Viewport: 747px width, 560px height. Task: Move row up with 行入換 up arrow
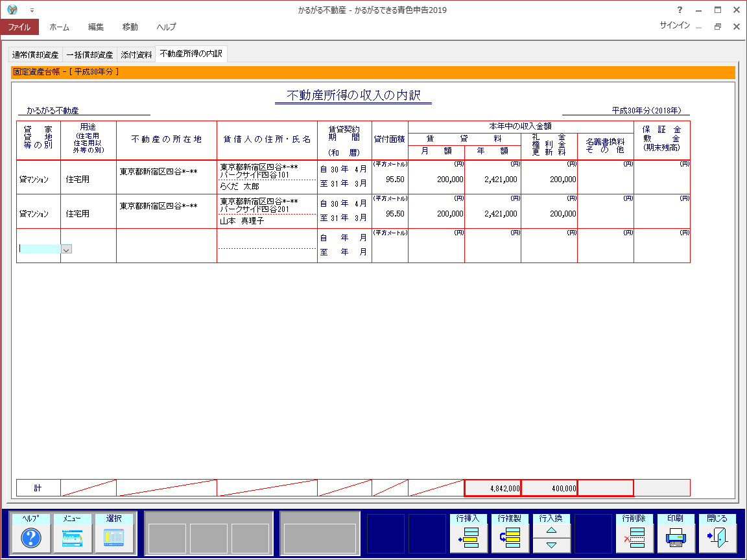point(551,530)
